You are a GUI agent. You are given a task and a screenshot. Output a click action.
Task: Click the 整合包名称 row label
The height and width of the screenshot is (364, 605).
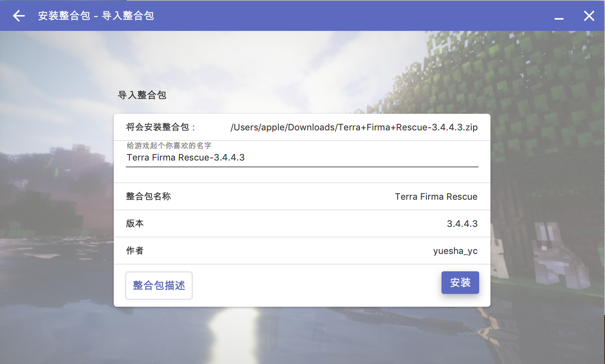148,196
